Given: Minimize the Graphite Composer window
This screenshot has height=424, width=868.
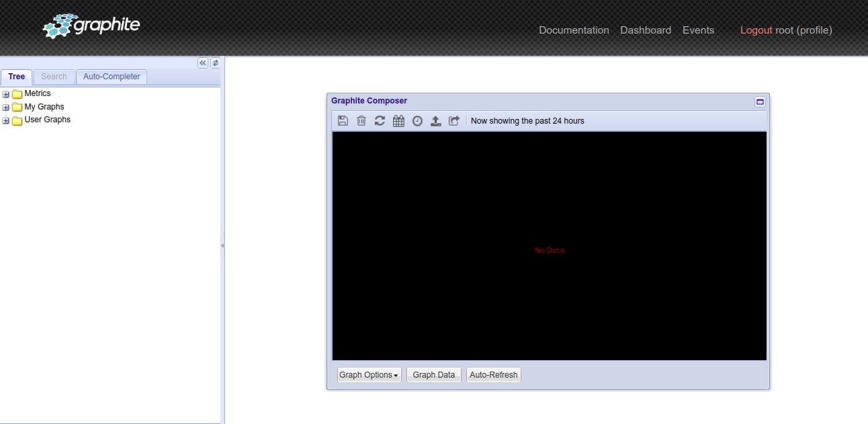Looking at the screenshot, I should tap(760, 101).
